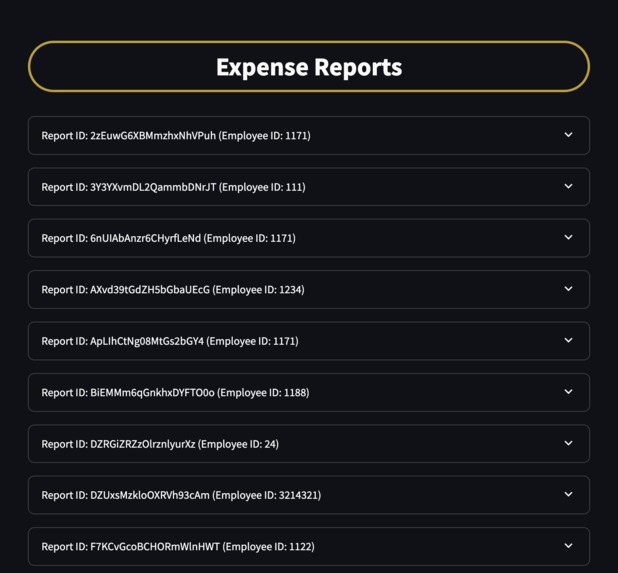Click text 'Report ID: F7KCvGcoBCHORmWlnHWT (Employee ID: 1122)'
This screenshot has height=573, width=618.
pos(178,547)
